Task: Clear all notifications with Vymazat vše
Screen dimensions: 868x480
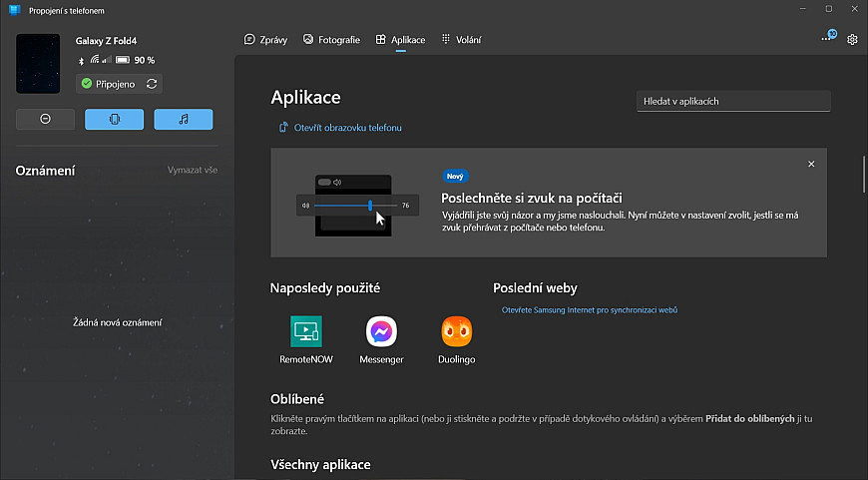Action: coord(193,170)
